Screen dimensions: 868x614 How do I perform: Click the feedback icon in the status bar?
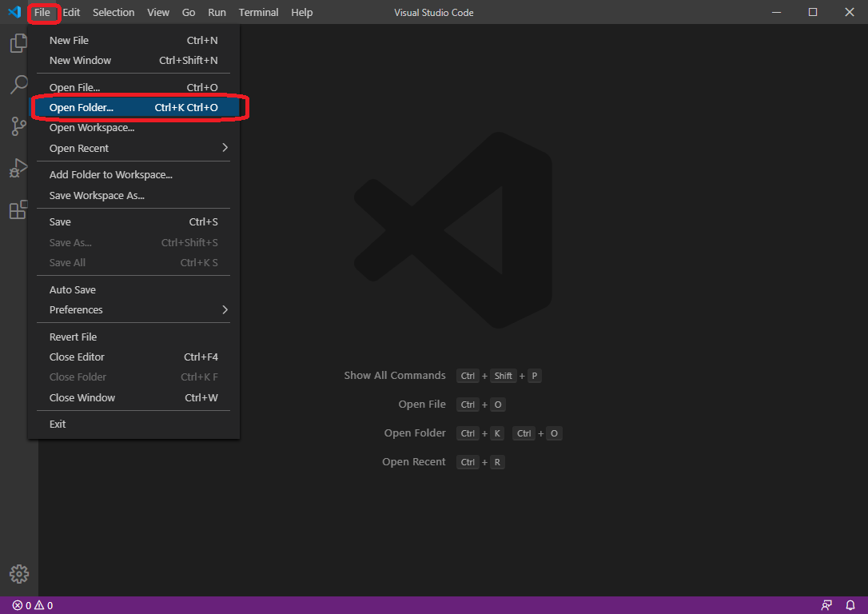click(x=826, y=606)
